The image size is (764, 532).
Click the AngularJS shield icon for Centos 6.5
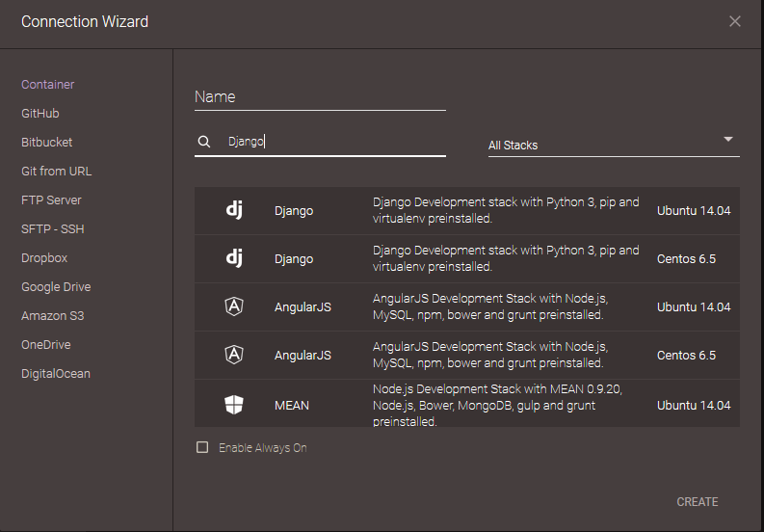click(234, 355)
